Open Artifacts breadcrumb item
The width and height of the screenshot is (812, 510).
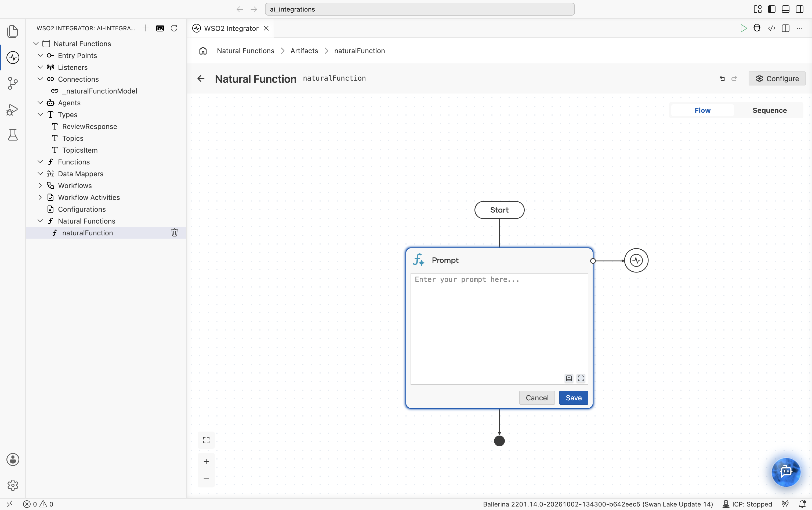click(304, 51)
